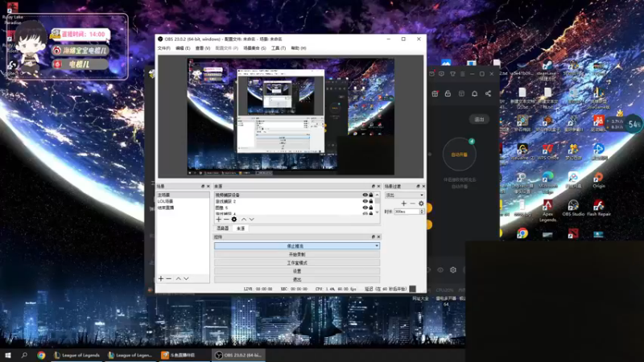644x362 pixels.
Task: Switch to the 混音器 tab
Action: click(223, 228)
